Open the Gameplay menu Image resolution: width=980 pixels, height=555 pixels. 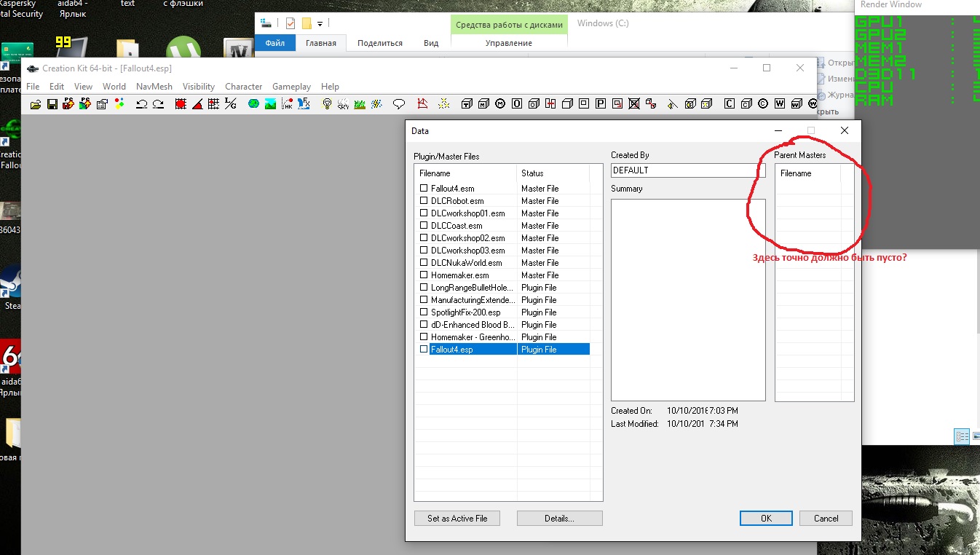[x=291, y=86]
